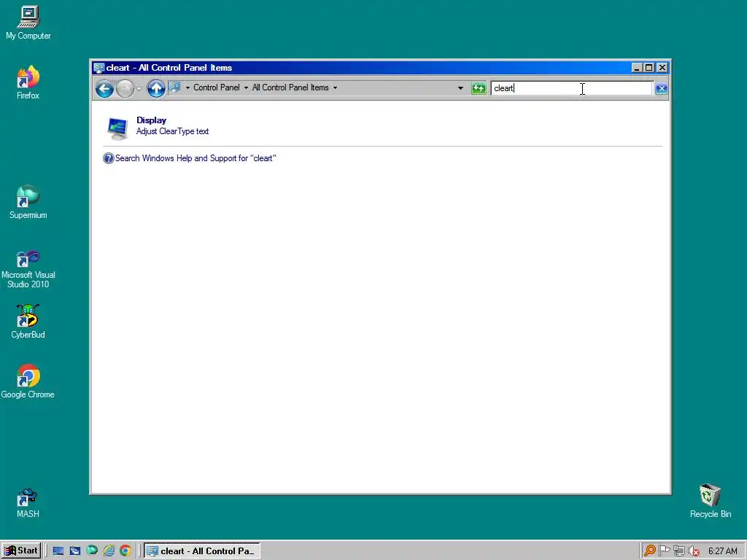
Task: Maximize the Control Panel window
Action: click(x=649, y=68)
